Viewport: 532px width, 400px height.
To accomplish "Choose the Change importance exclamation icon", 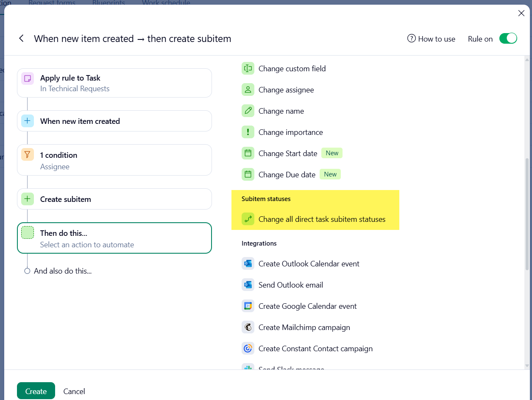I will 248,132.
